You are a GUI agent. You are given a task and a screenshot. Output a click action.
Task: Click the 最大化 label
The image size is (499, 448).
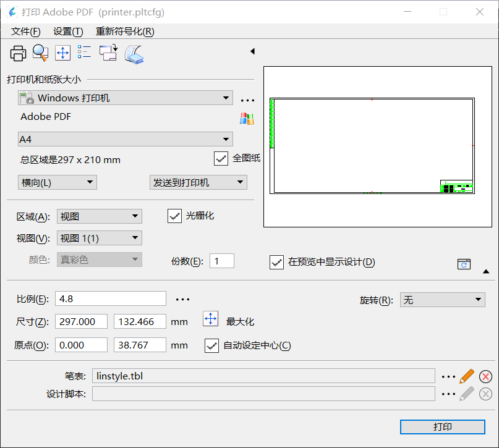(240, 322)
